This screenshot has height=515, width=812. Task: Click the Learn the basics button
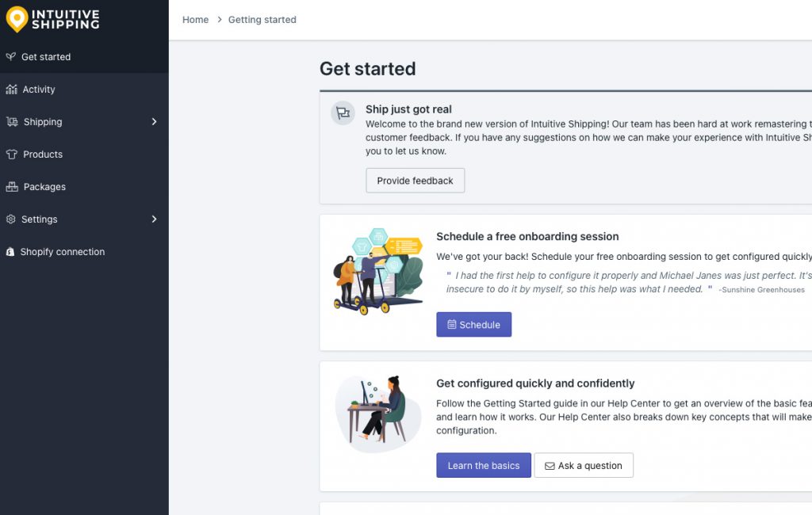tap(484, 465)
